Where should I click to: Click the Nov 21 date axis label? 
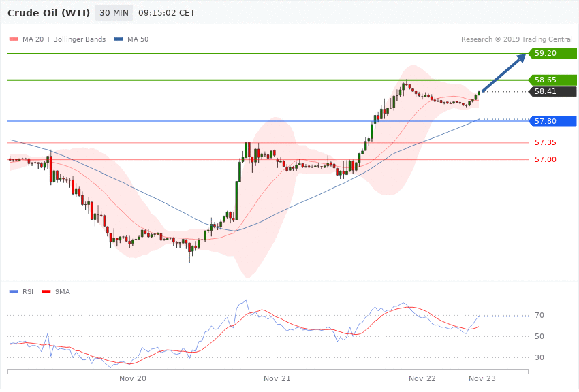tap(277, 378)
